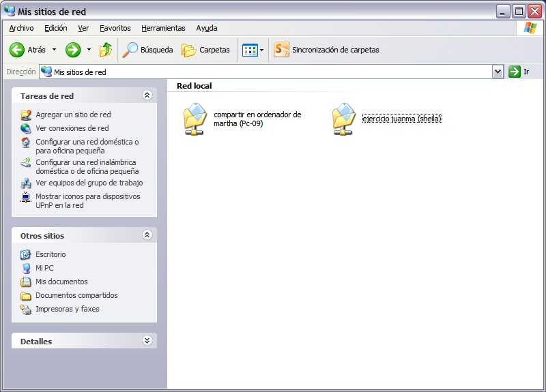Click Ver equipos del grupo de trabajo
546x392 pixels.
point(89,183)
